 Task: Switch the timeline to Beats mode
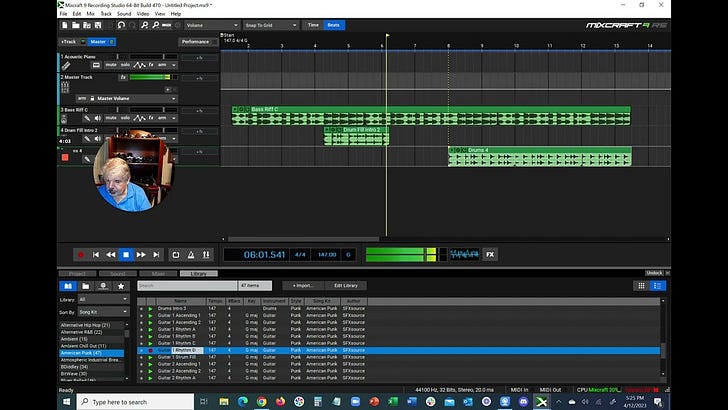(333, 25)
